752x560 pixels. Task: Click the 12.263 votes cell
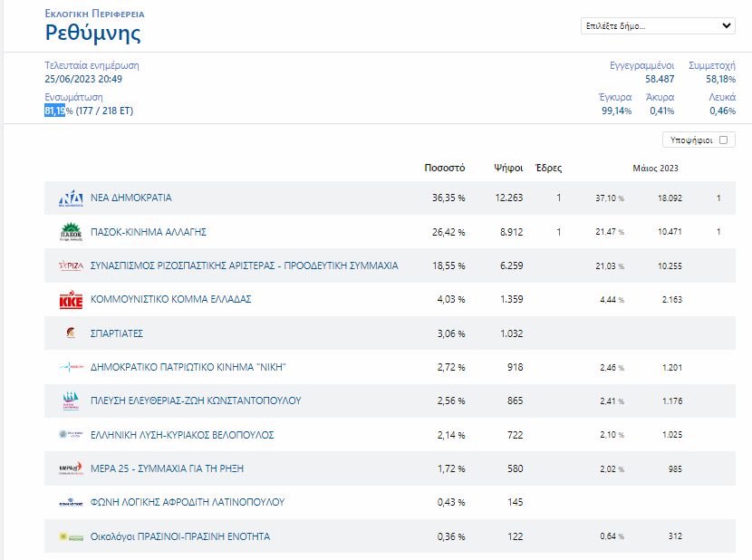(509, 198)
